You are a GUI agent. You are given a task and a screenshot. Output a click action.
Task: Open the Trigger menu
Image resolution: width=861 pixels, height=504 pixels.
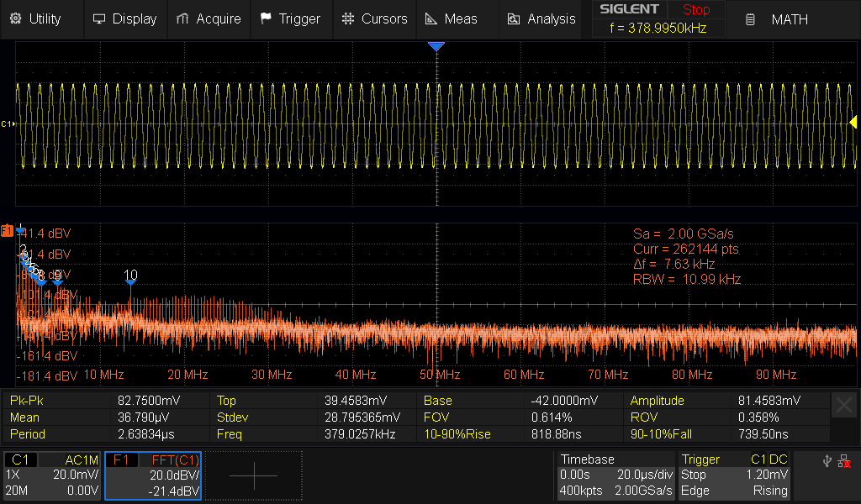coord(290,18)
